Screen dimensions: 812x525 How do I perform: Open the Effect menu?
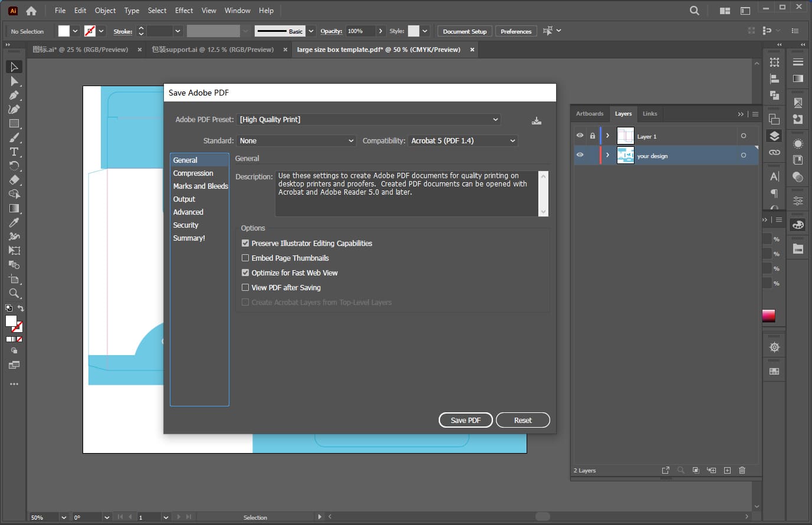tap(184, 11)
